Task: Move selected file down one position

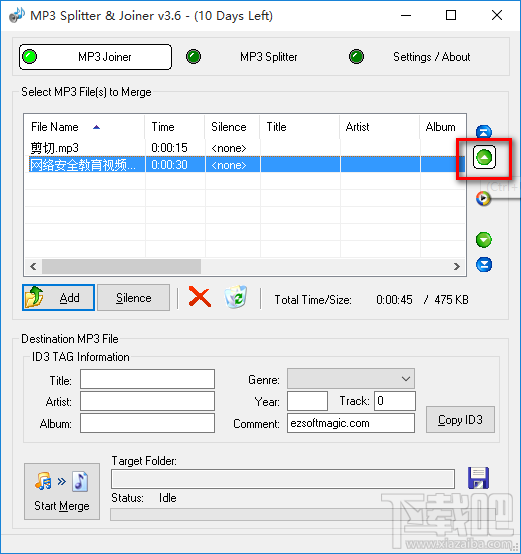Action: (484, 240)
